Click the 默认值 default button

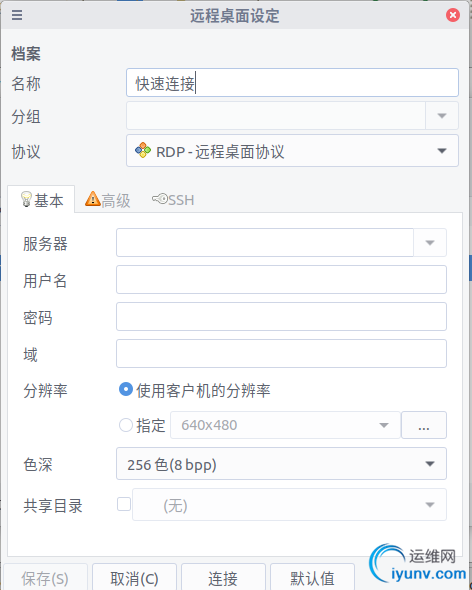coord(312,578)
